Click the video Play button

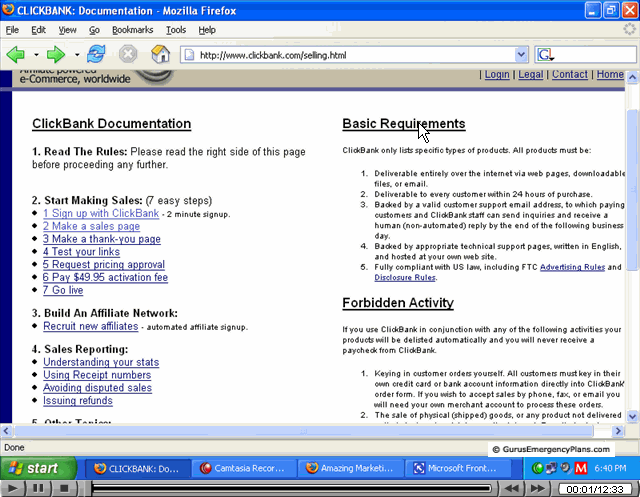[x=12, y=488]
